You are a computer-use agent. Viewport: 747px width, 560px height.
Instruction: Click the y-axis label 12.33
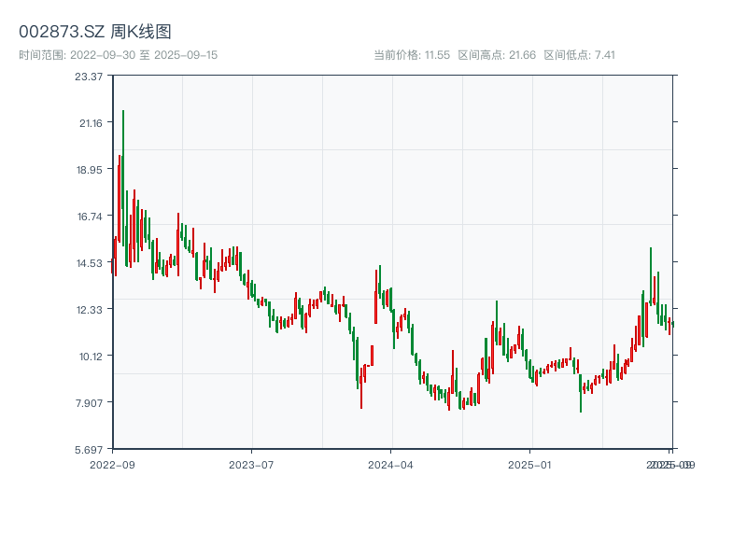[89, 310]
